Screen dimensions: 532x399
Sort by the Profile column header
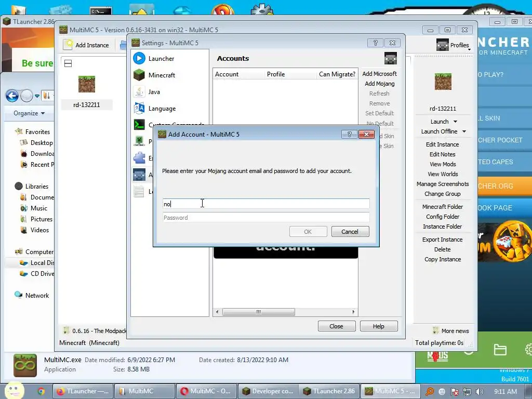point(290,74)
